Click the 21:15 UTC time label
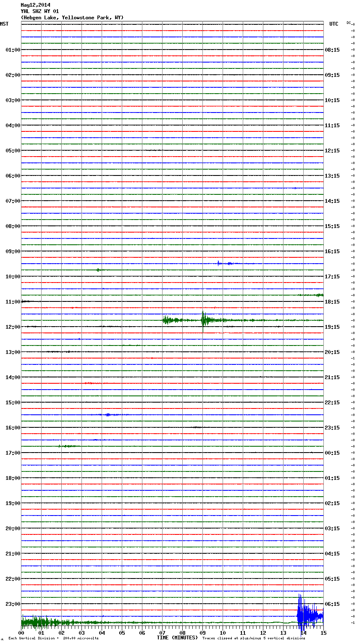 332,377
